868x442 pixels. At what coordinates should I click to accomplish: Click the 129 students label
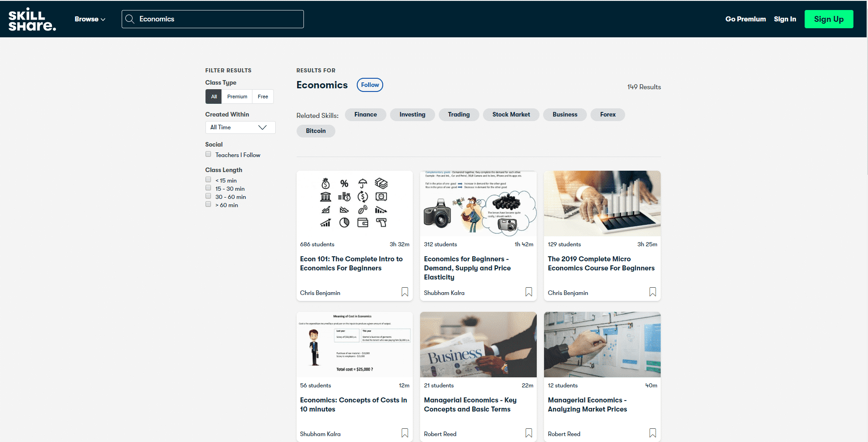pyautogui.click(x=564, y=244)
